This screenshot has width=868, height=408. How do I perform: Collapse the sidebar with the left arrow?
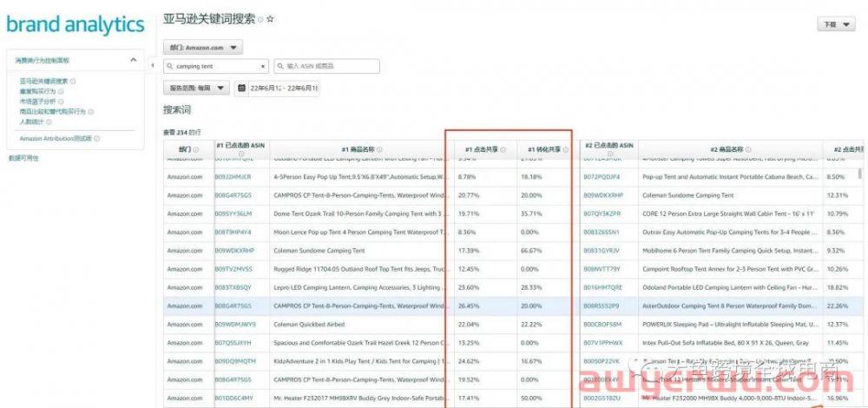[x=152, y=65]
